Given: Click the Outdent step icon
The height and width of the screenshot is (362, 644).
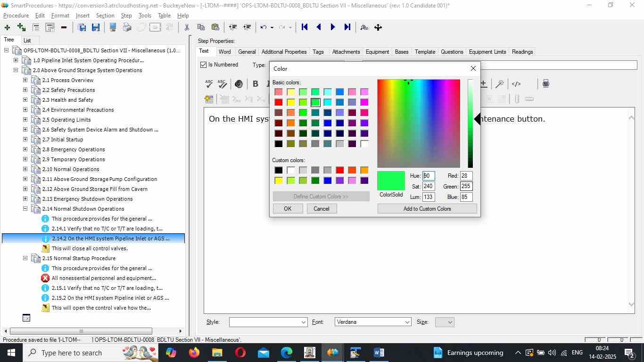Looking at the screenshot, I should [232, 27].
